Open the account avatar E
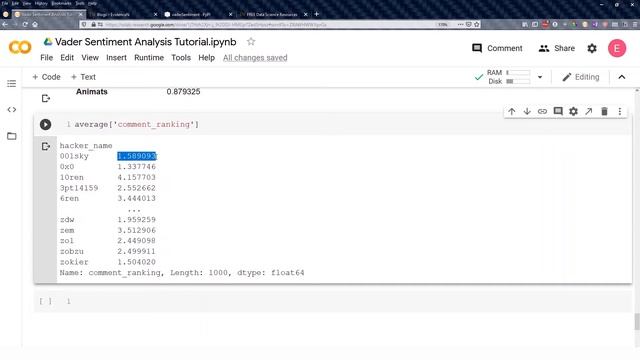 point(617,48)
